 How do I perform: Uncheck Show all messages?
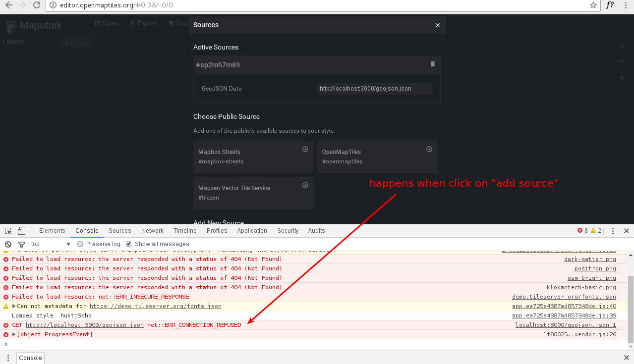[x=128, y=244]
